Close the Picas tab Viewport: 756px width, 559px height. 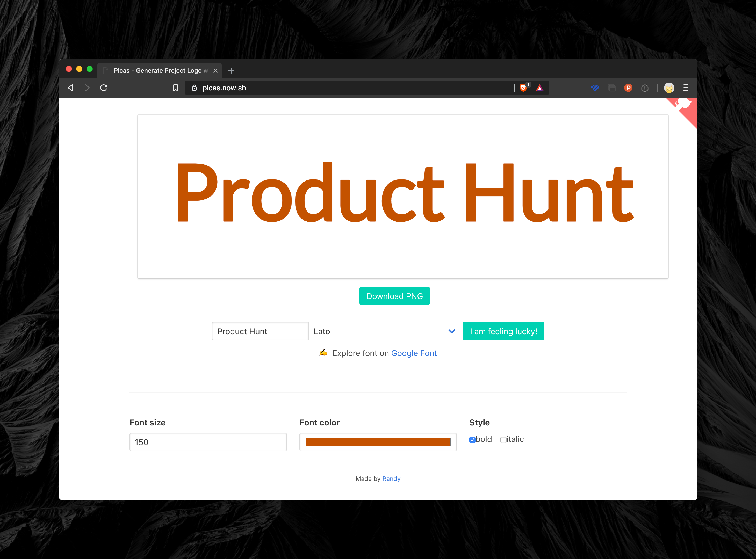[215, 71]
